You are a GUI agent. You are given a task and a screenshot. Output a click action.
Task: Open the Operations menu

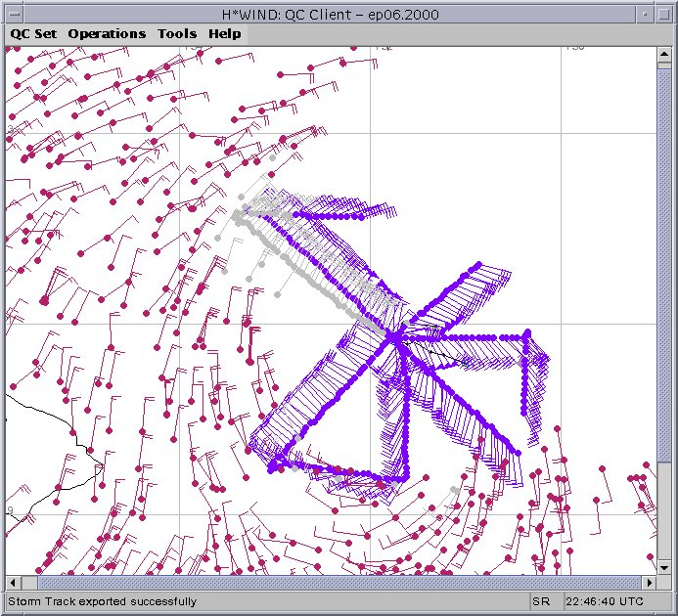tap(107, 33)
